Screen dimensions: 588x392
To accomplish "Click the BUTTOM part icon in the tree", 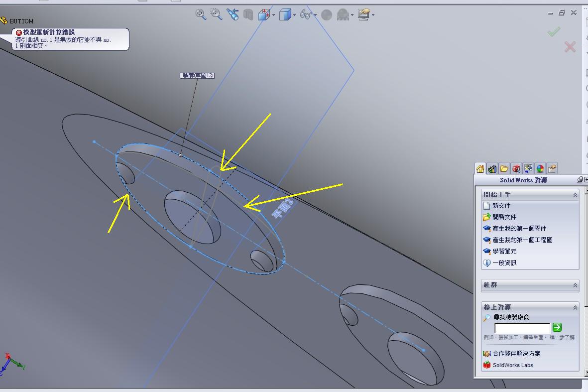I will pyautogui.click(x=4, y=20).
